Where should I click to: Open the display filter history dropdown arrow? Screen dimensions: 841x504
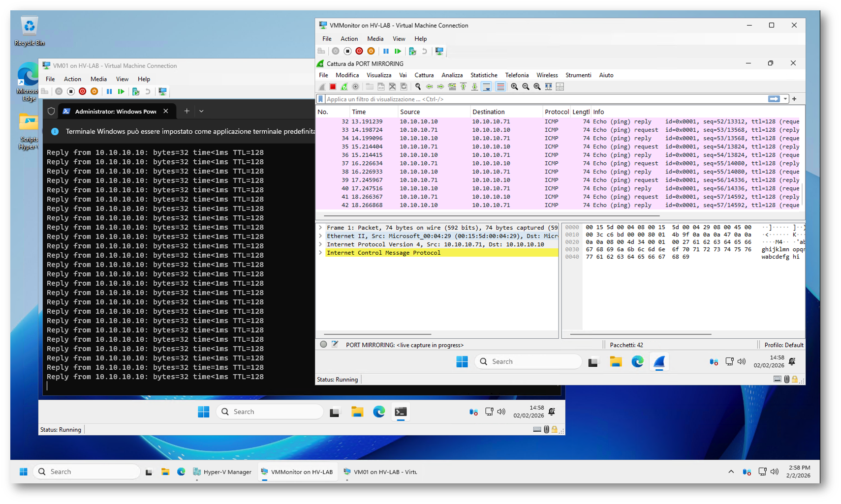785,99
